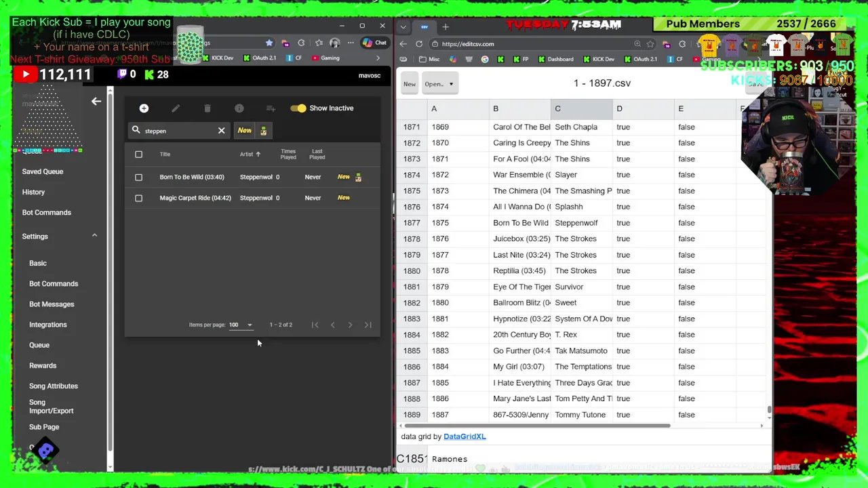
Task: Open the Items per page 100 dropdown
Action: click(240, 325)
